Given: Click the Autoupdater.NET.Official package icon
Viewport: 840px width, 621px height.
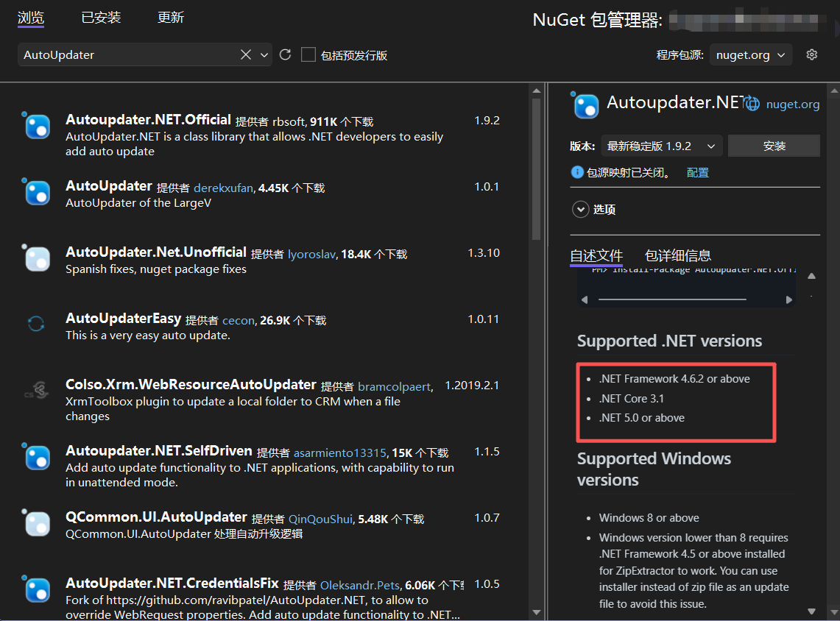Looking at the screenshot, I should [x=37, y=127].
